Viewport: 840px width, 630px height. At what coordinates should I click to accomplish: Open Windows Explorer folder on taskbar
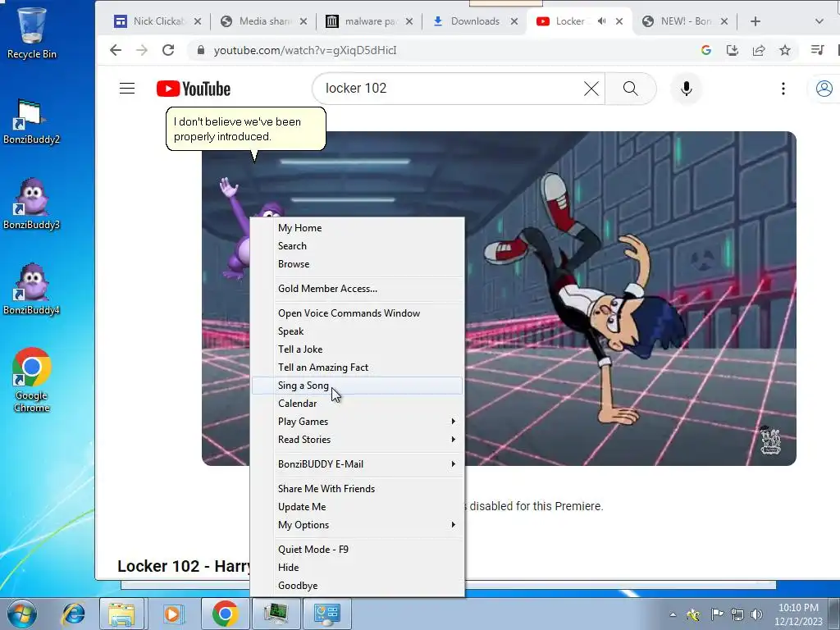121,614
